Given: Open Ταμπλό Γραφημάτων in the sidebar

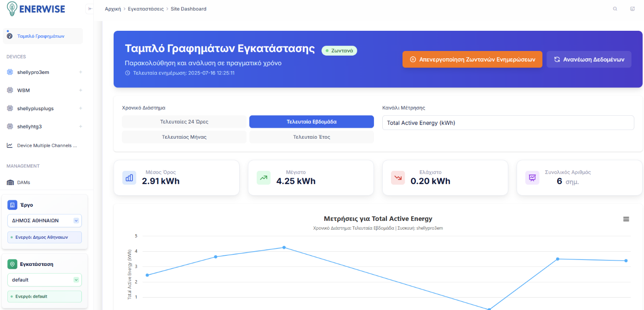Looking at the screenshot, I should click(x=40, y=36).
